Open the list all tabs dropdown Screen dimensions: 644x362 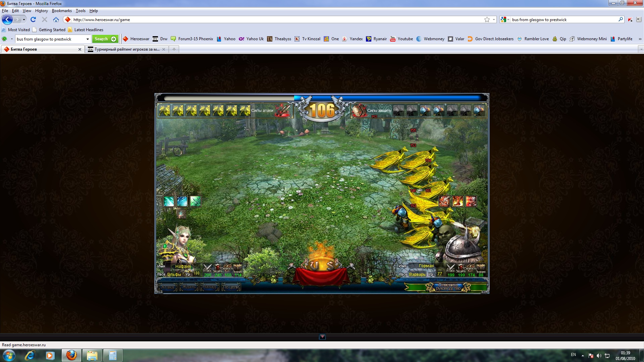(641, 49)
